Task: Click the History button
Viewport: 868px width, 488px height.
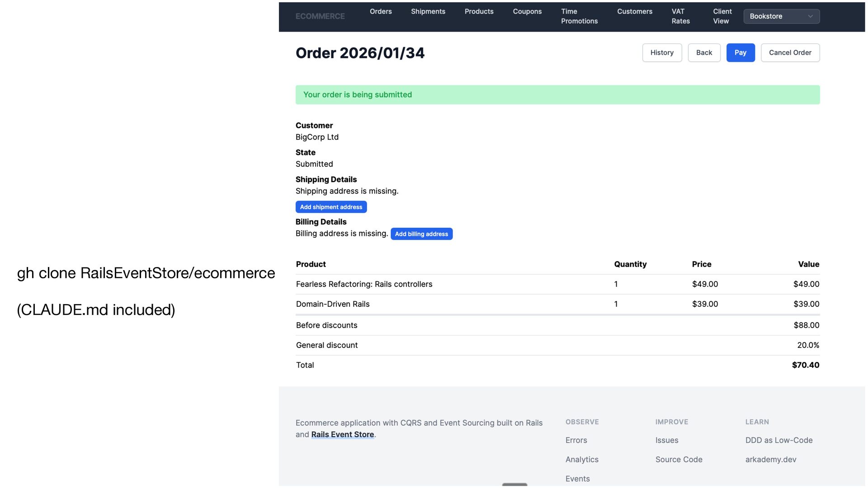Action: click(x=662, y=53)
